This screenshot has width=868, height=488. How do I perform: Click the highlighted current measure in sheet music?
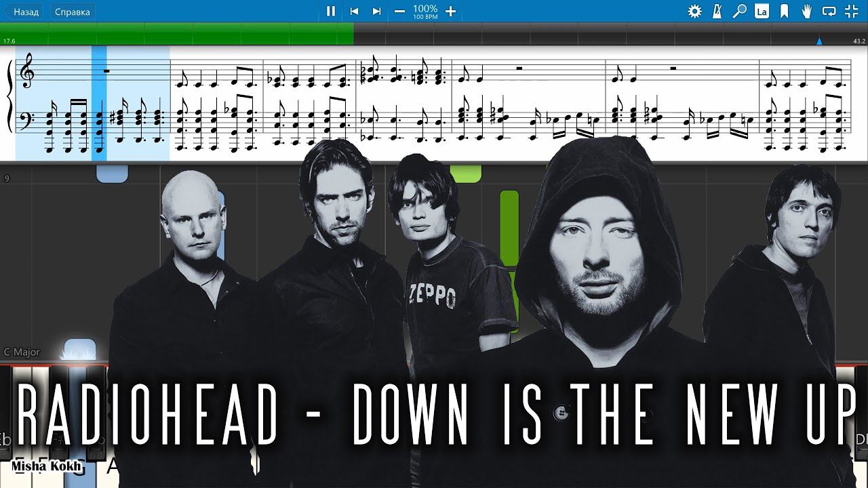click(x=93, y=103)
